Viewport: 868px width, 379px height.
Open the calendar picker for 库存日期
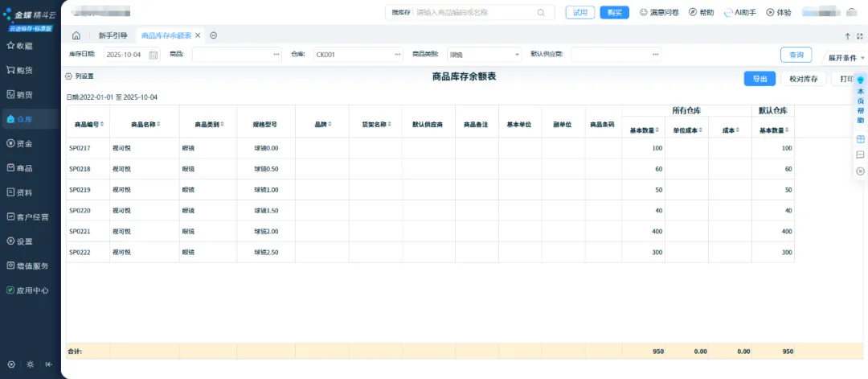click(x=154, y=55)
